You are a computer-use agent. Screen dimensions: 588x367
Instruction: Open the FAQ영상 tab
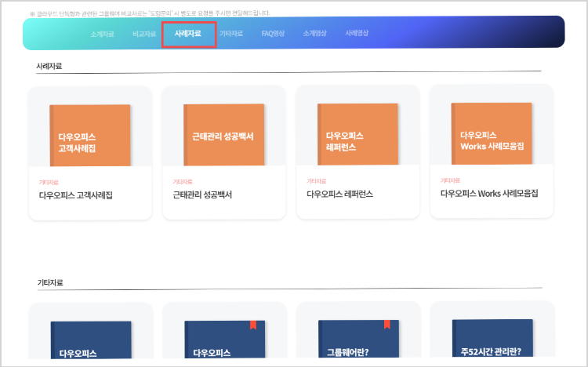point(273,34)
